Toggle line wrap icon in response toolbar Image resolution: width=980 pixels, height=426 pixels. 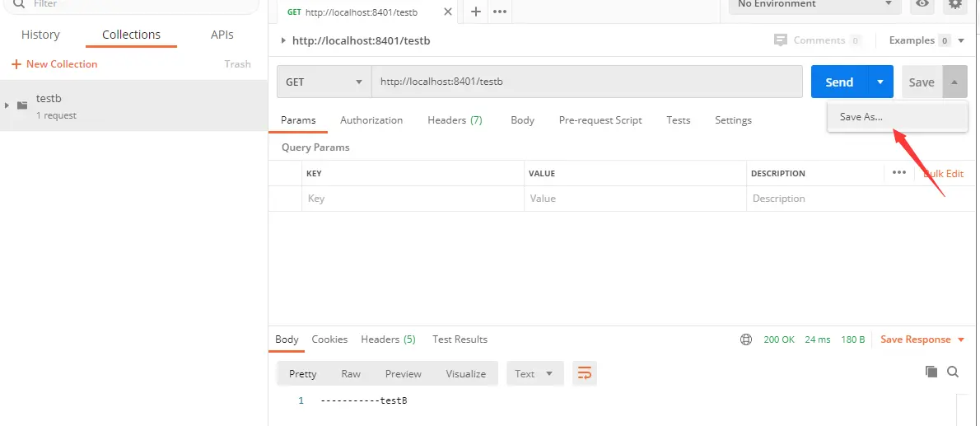[x=585, y=373]
